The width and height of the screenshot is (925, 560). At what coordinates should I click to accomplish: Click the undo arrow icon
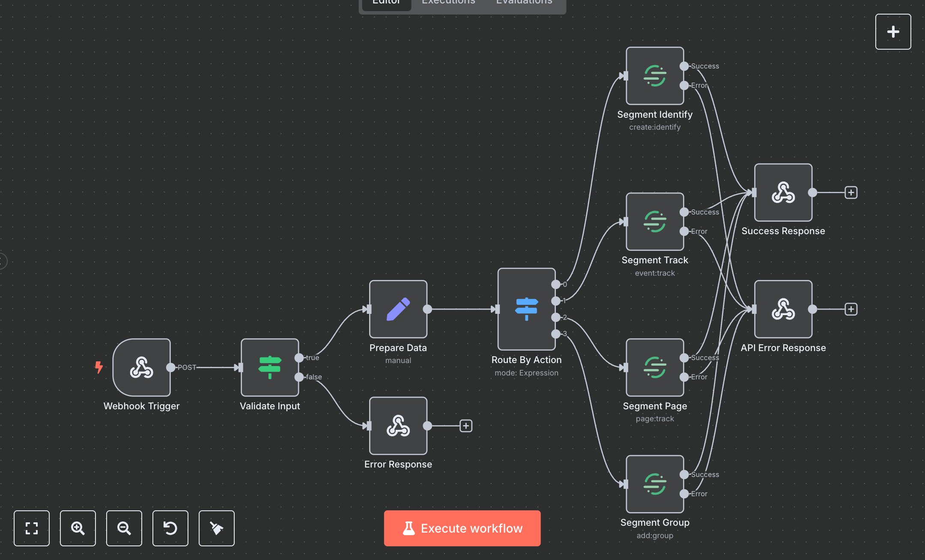(x=170, y=528)
